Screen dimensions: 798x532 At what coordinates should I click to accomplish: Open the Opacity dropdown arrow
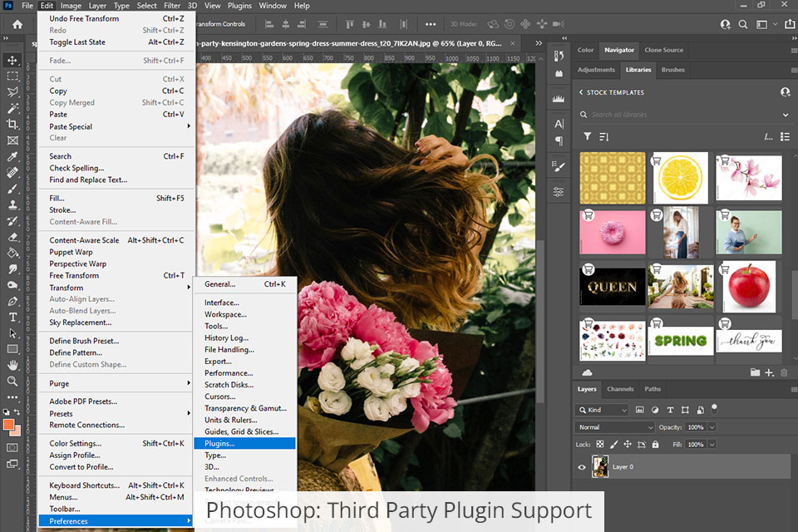(712, 427)
